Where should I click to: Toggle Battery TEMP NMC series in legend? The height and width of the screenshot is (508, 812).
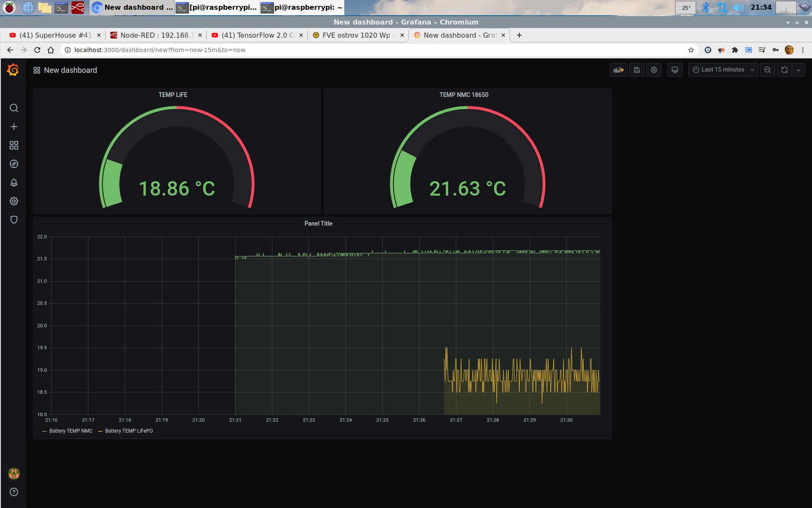click(x=71, y=431)
